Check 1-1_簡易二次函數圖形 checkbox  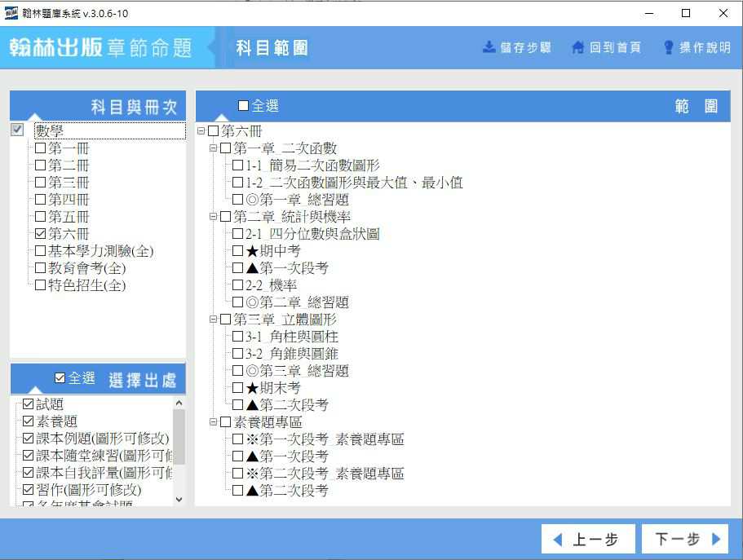pyautogui.click(x=238, y=165)
